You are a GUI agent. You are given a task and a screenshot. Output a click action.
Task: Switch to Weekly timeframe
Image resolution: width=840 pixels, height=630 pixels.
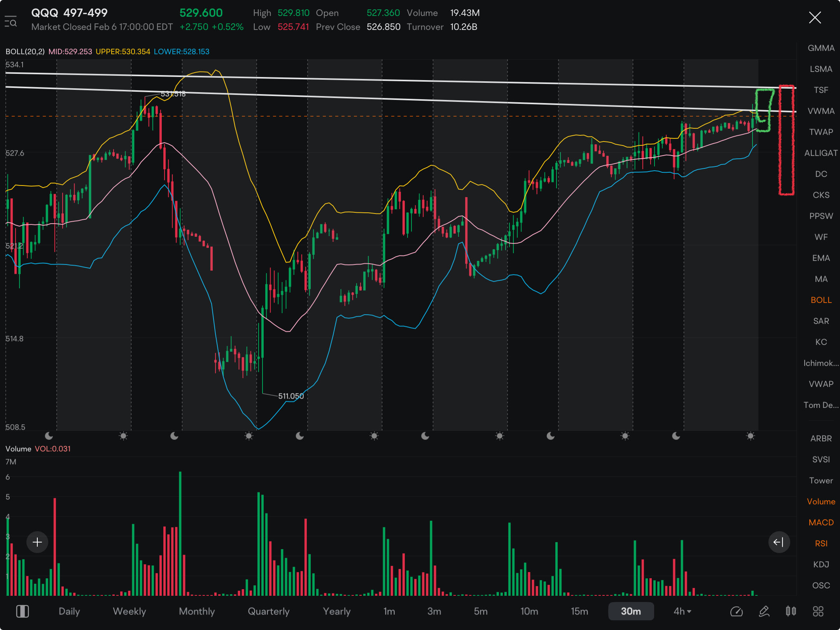[129, 611]
